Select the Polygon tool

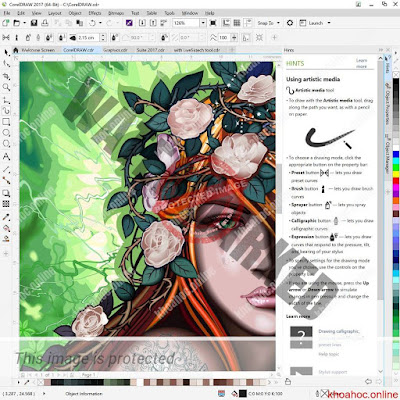click(x=6, y=144)
